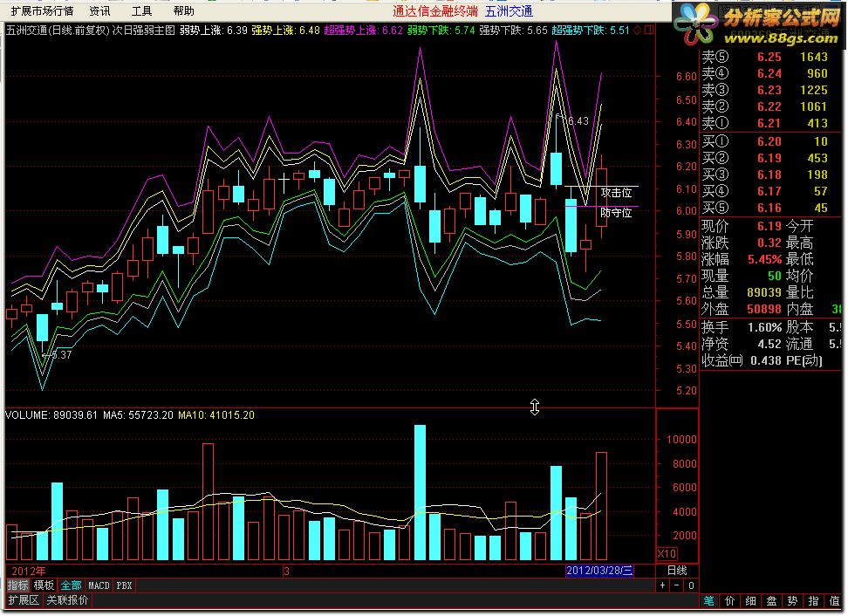848x616 pixels.
Task: Click the red split-window icon in chart header
Action: point(649,31)
